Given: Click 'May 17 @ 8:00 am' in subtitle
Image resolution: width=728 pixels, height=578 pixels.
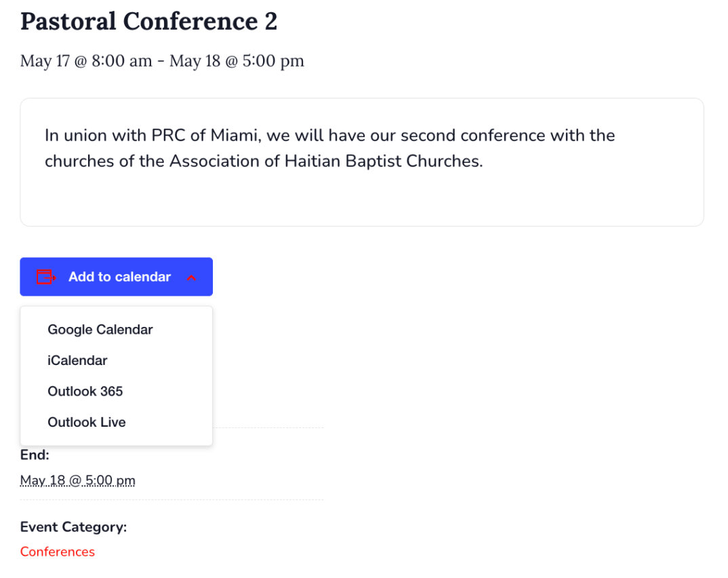Looking at the screenshot, I should (x=86, y=61).
